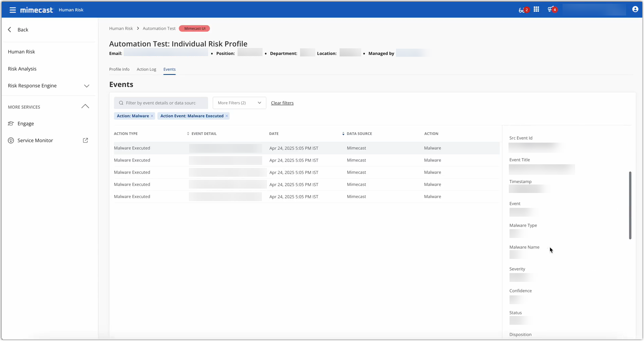Switch to the Action Log tab
This screenshot has height=341, width=644.
pos(146,69)
